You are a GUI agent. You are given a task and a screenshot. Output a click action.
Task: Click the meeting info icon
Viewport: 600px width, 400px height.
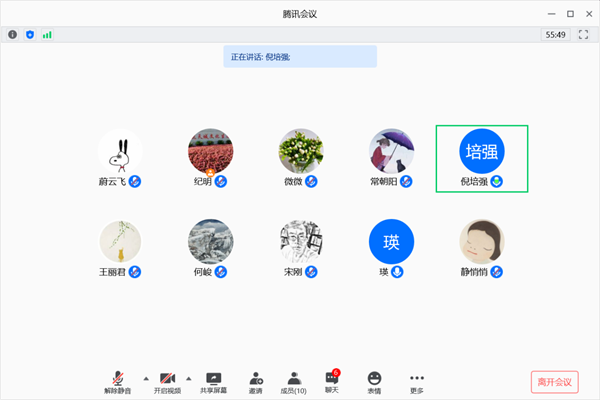pyautogui.click(x=13, y=34)
